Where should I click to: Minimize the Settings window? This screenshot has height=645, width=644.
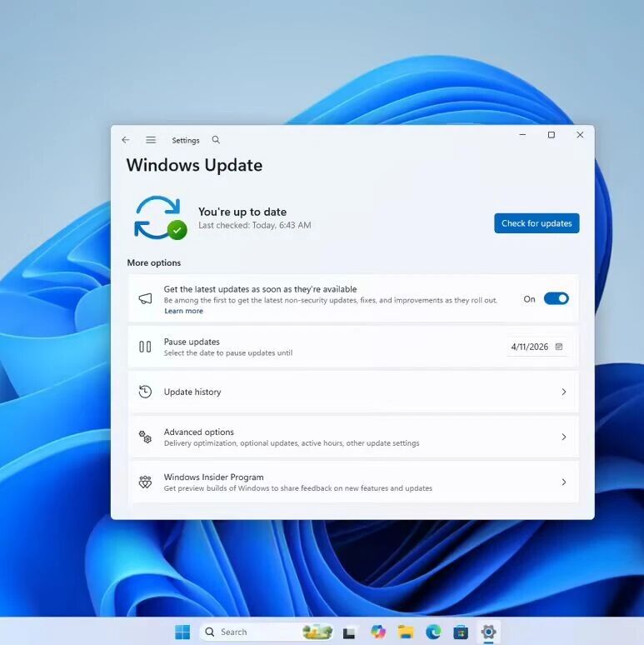(522, 135)
